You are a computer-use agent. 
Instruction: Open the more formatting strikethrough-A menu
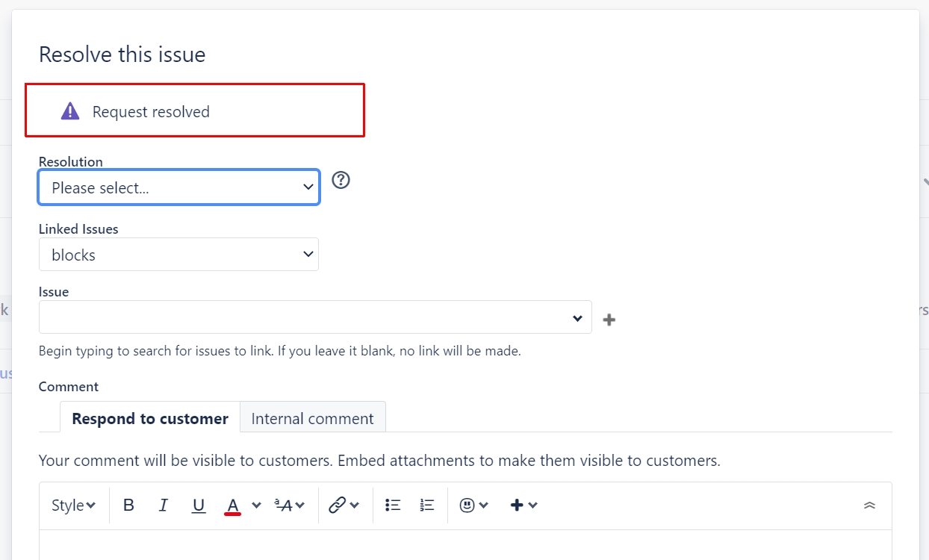click(290, 505)
